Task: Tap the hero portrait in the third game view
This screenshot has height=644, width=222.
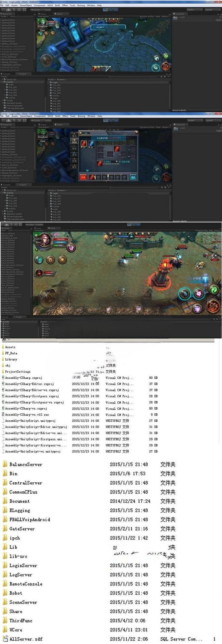Action: [45, 240]
